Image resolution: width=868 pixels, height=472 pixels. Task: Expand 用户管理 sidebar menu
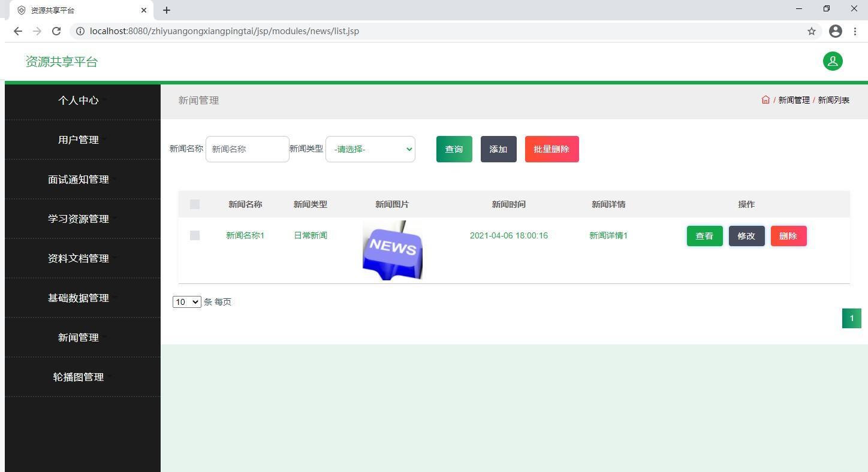83,140
